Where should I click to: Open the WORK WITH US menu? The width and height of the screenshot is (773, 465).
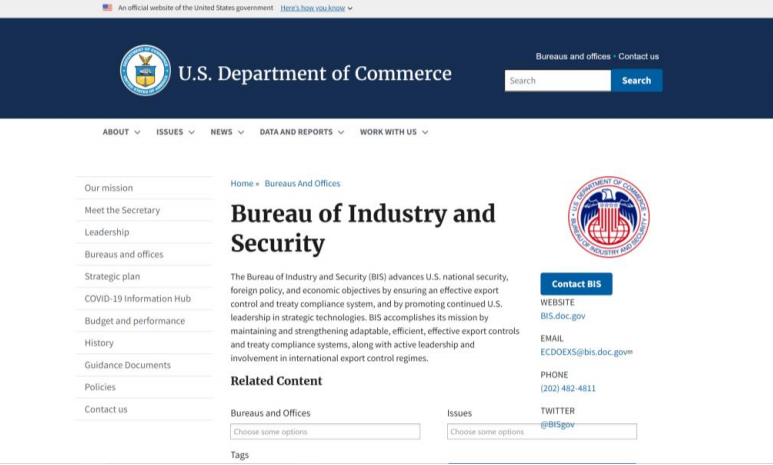tap(394, 132)
